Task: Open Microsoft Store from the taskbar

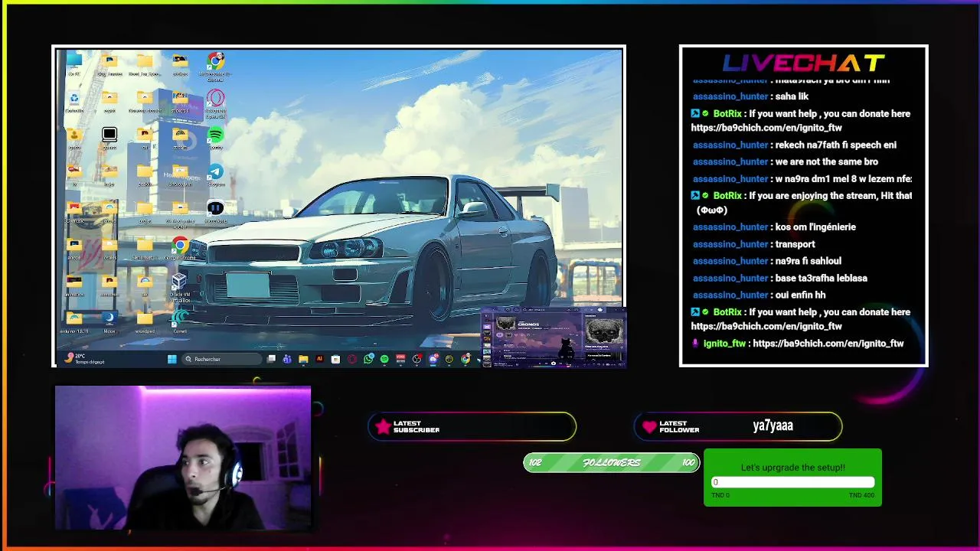Action: pyautogui.click(x=335, y=359)
